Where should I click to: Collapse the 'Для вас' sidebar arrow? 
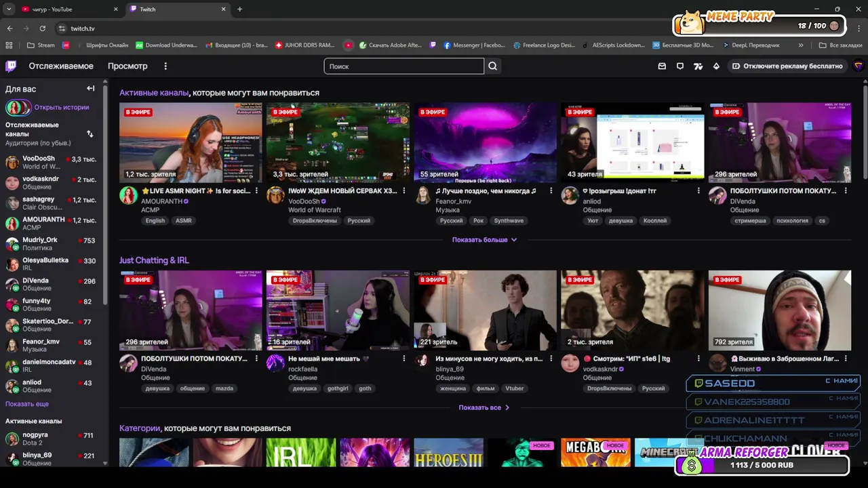tap(90, 89)
